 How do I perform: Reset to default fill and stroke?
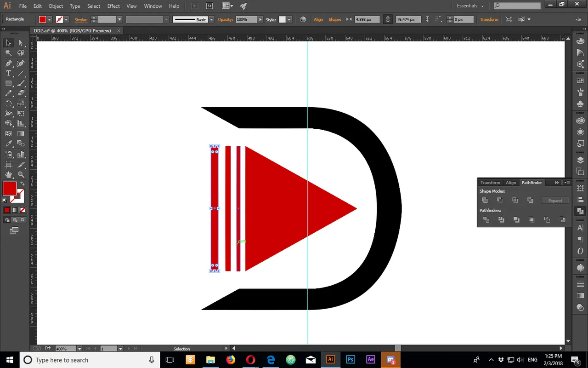click(x=5, y=201)
